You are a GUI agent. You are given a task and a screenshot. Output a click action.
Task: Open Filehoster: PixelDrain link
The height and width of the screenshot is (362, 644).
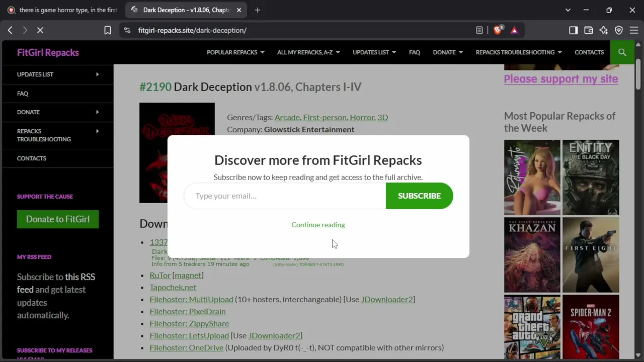[188, 311]
